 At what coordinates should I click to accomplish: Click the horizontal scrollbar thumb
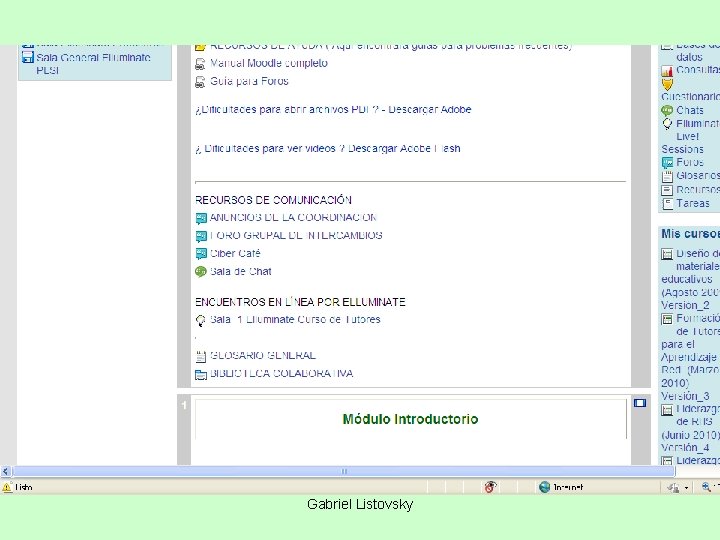click(x=343, y=471)
